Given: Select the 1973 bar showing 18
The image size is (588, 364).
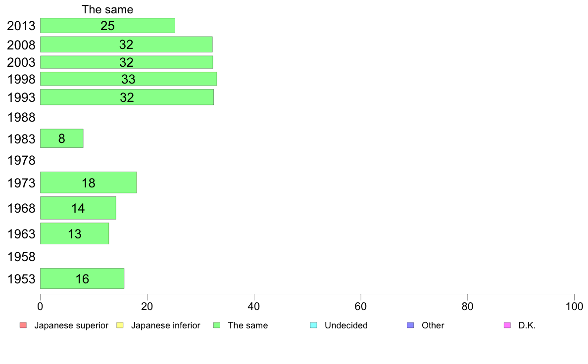Looking at the screenshot, I should 89,182.
